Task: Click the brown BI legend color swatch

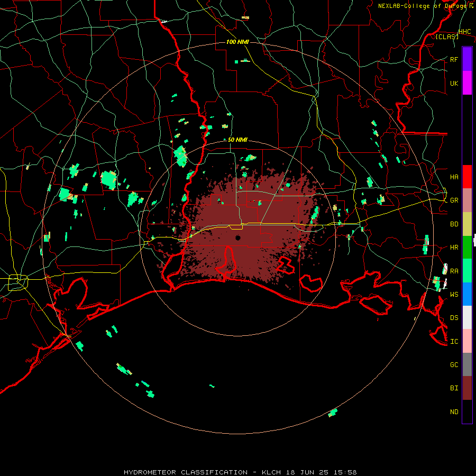Action: 467,388
